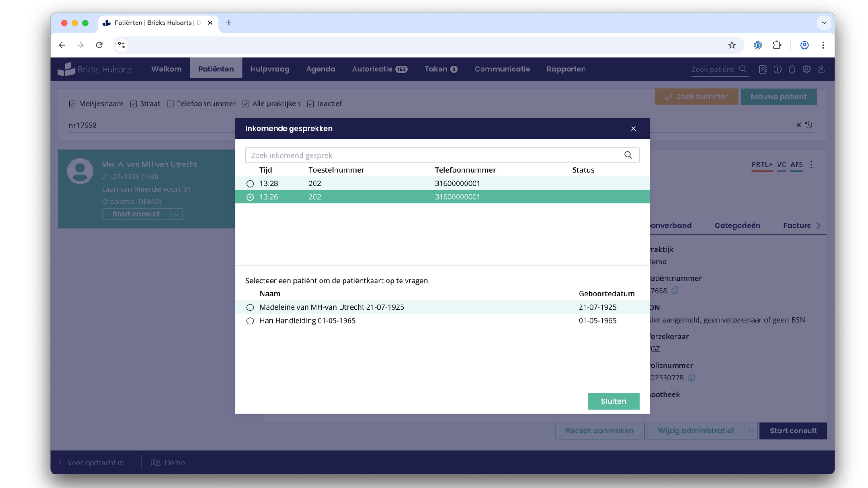This screenshot has width=868, height=488.
Task: Open the settings gear icon
Action: 807,69
